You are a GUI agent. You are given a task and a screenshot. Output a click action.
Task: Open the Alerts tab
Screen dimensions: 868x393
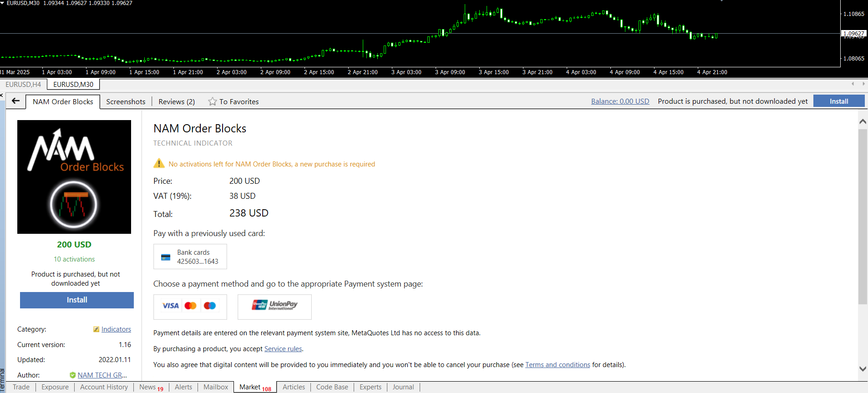(183, 387)
